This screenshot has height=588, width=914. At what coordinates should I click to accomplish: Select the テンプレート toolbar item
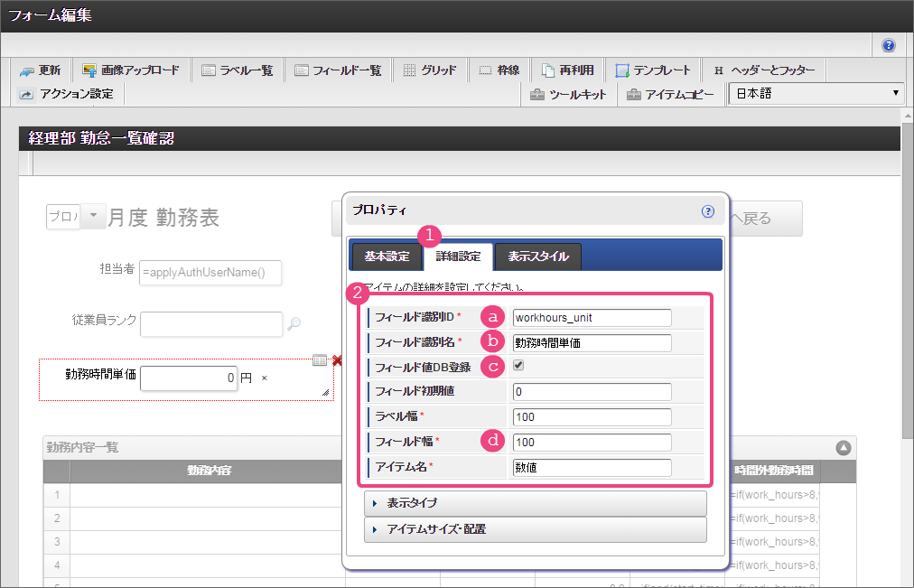[x=653, y=70]
